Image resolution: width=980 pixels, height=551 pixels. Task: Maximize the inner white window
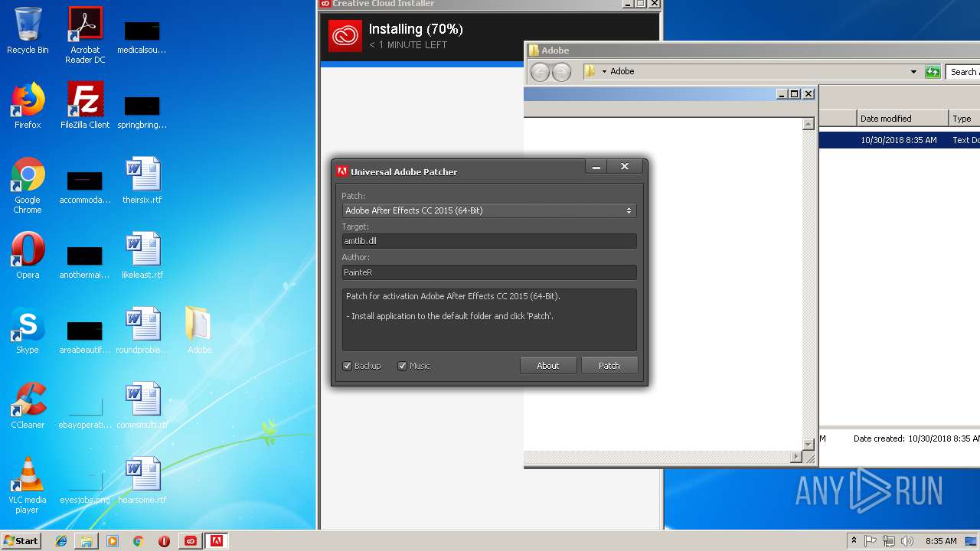795,94
